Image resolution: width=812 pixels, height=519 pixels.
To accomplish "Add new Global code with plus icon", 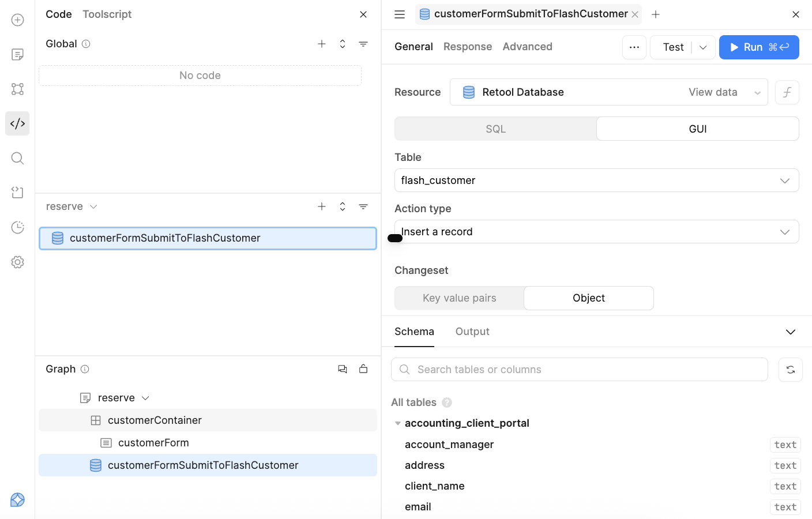I will point(322,44).
